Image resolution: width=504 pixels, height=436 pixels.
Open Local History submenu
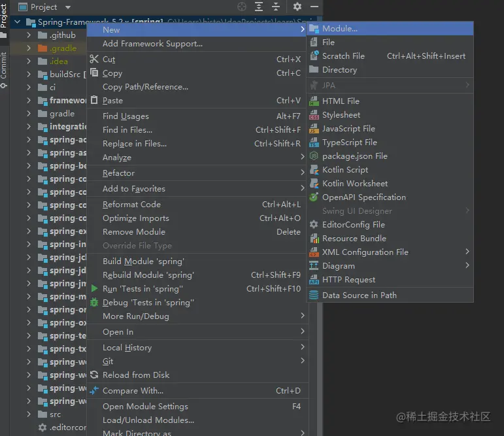click(x=197, y=348)
